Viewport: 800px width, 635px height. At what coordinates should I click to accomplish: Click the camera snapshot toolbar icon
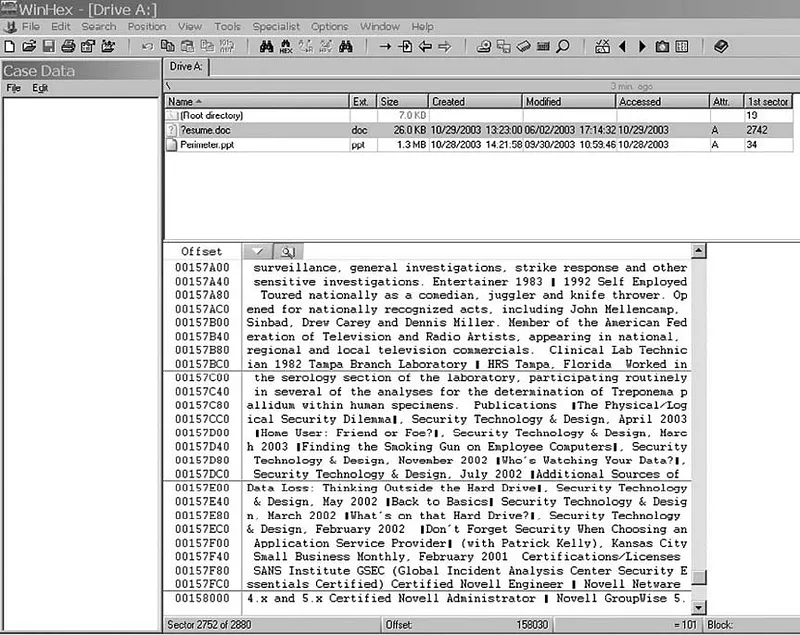[x=662, y=47]
